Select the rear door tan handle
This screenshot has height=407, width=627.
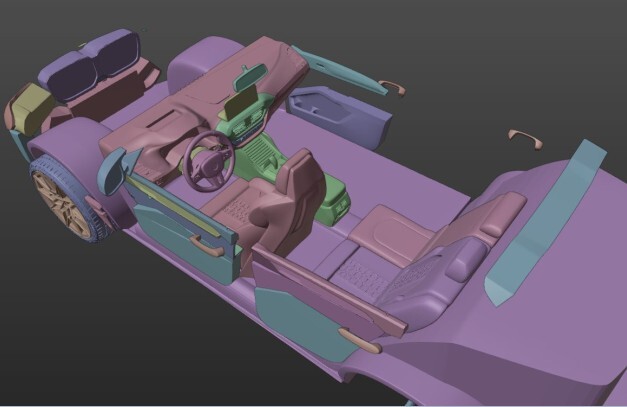(361, 340)
